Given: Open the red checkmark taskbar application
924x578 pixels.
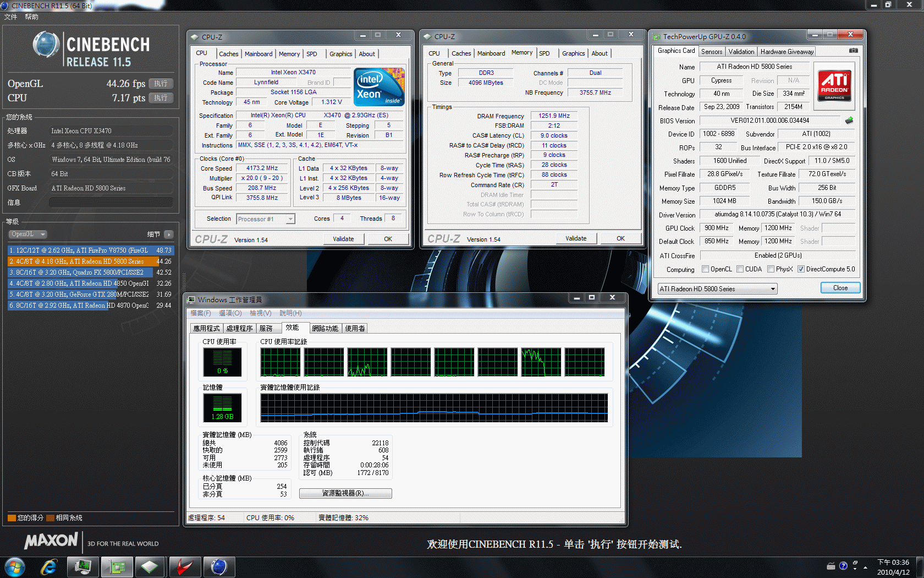Looking at the screenshot, I should click(x=184, y=567).
